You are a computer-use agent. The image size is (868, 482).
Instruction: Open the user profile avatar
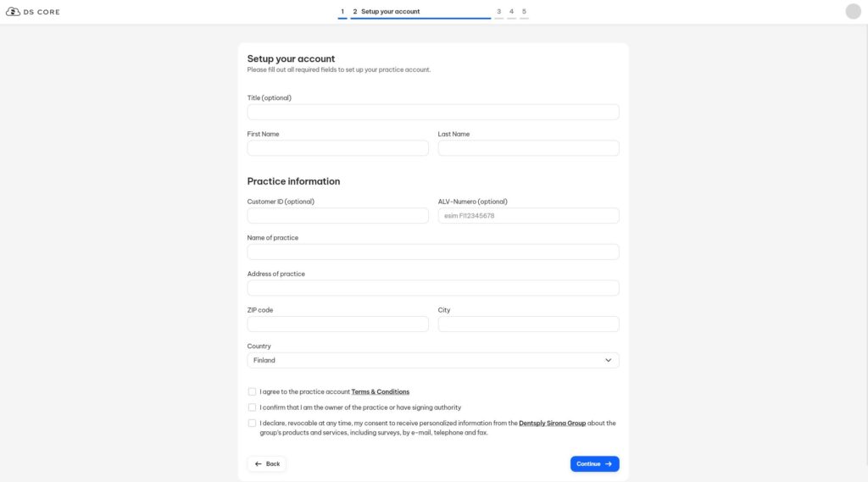coord(853,12)
